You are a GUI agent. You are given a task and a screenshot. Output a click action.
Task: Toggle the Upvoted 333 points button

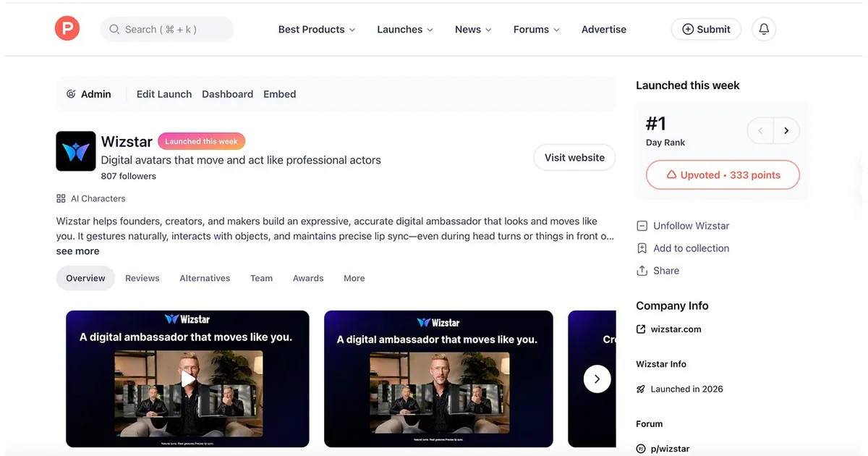click(x=723, y=175)
